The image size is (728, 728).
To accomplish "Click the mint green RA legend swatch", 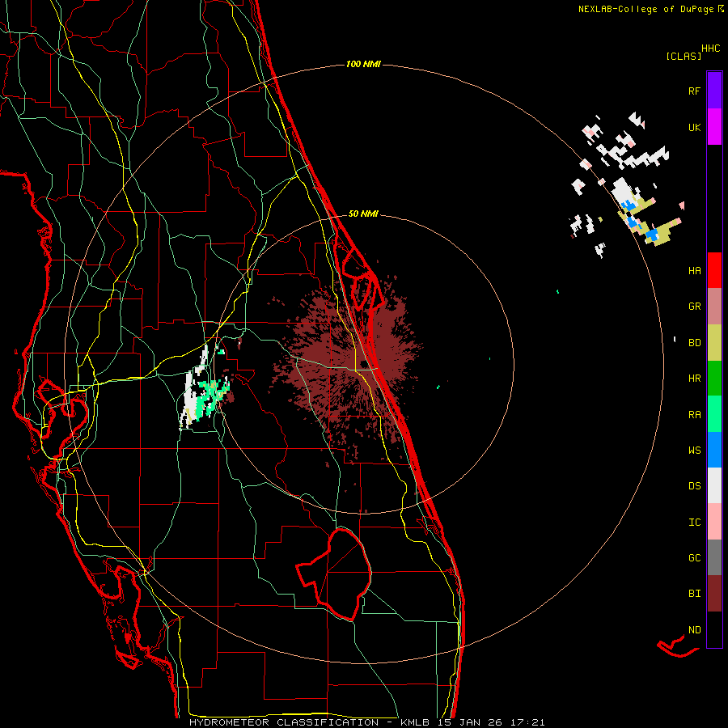I will (x=714, y=414).
